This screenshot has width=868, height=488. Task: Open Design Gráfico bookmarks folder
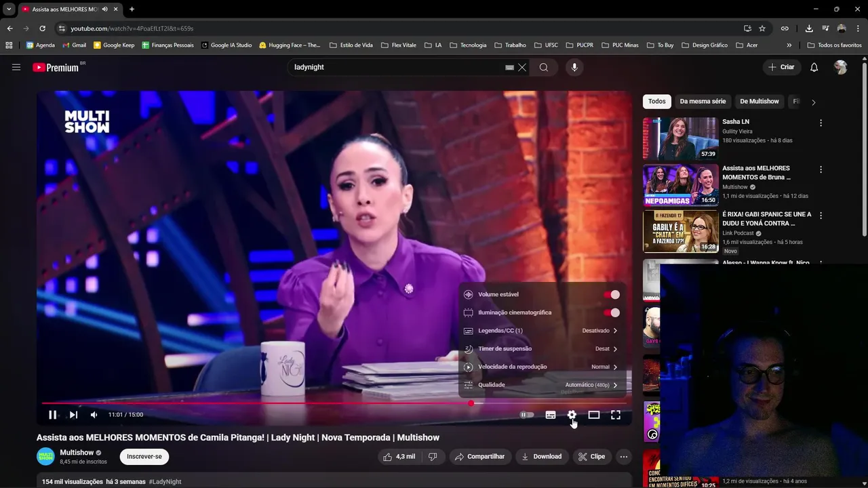point(705,45)
